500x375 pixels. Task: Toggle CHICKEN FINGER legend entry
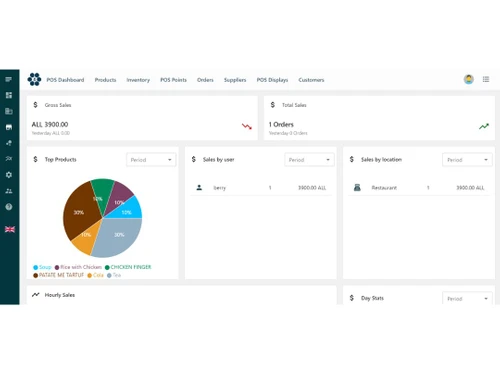point(128,267)
